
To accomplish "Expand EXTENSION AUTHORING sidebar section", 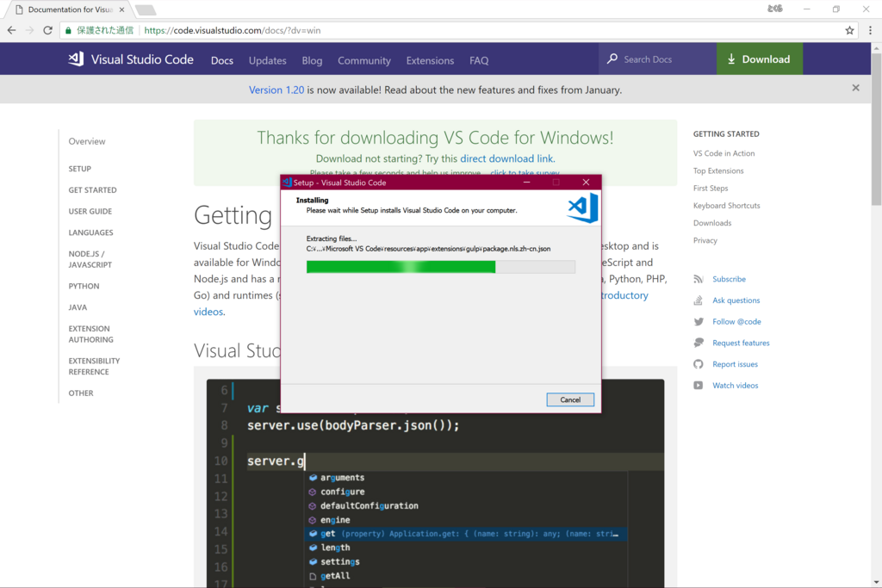I will click(90, 334).
